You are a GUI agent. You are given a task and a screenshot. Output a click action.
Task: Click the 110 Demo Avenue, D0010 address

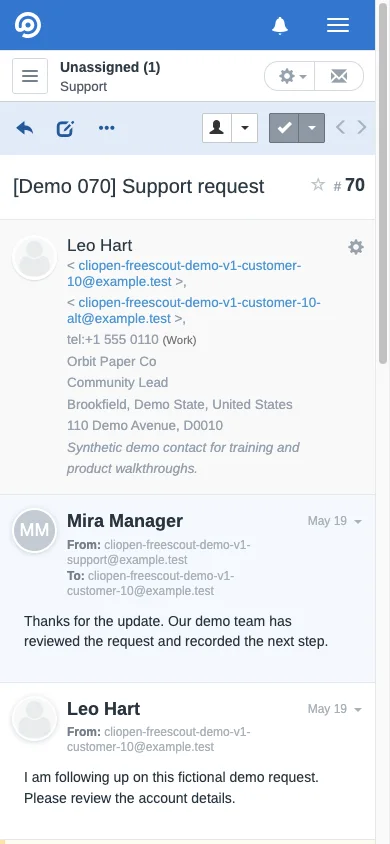pyautogui.click(x=145, y=426)
